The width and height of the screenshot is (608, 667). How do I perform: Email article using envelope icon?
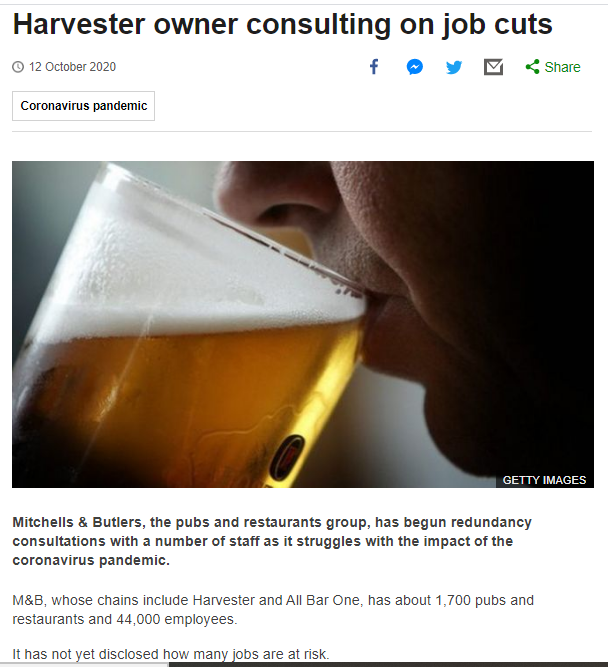(493, 67)
